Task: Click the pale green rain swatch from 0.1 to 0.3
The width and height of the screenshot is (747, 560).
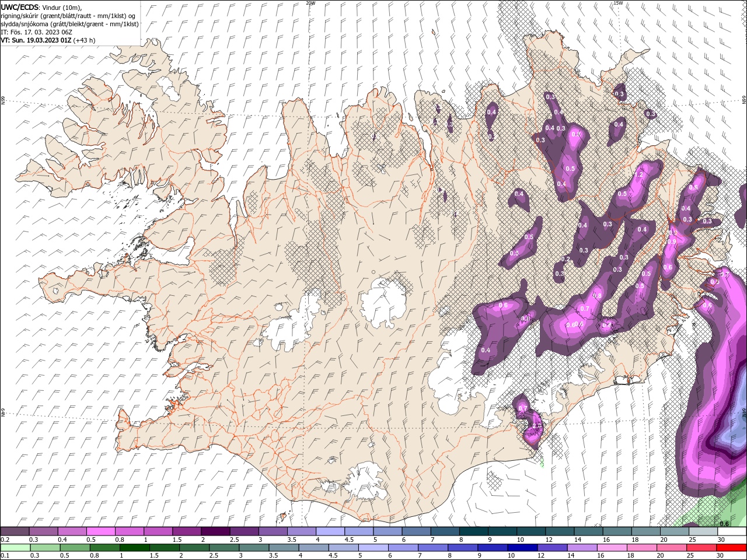Action: [x=15, y=548]
